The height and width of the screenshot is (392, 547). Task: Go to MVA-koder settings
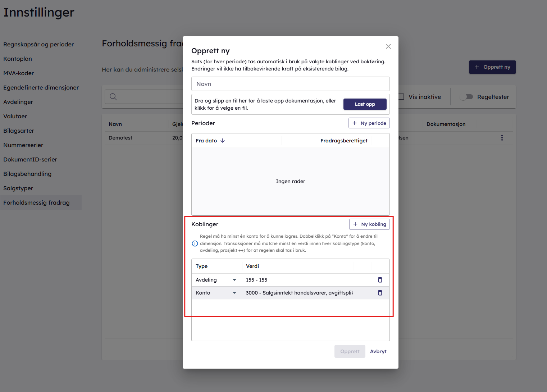(19, 73)
